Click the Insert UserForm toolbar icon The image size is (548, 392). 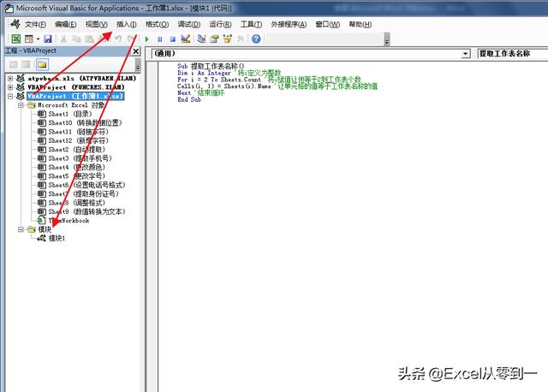coord(29,39)
